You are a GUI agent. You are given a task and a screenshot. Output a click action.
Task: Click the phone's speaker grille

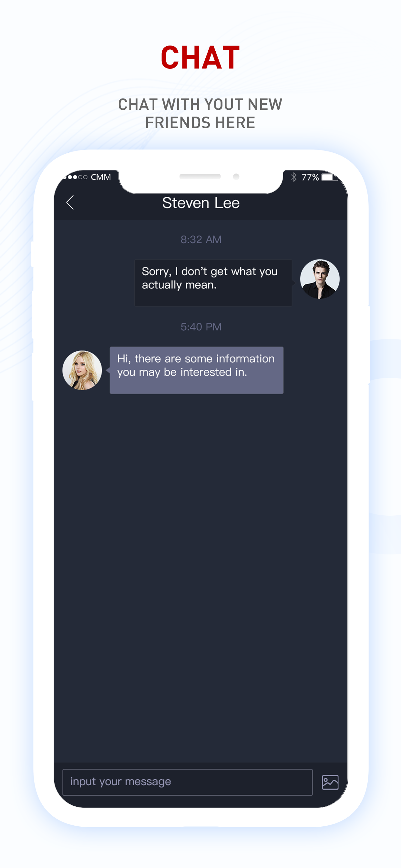tap(200, 176)
